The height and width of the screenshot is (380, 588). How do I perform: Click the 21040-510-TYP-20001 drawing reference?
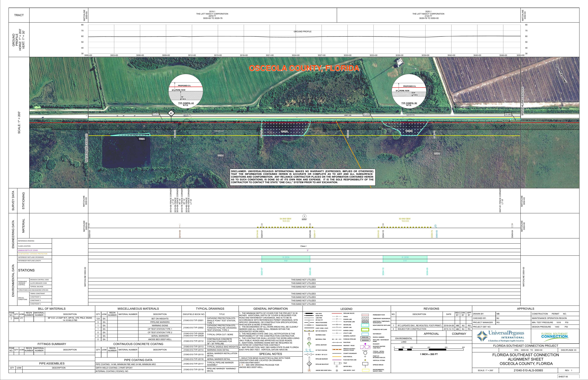click(x=193, y=320)
